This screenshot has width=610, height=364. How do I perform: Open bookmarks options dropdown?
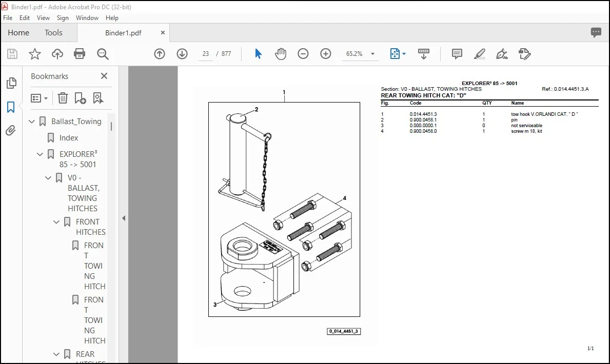coord(40,98)
